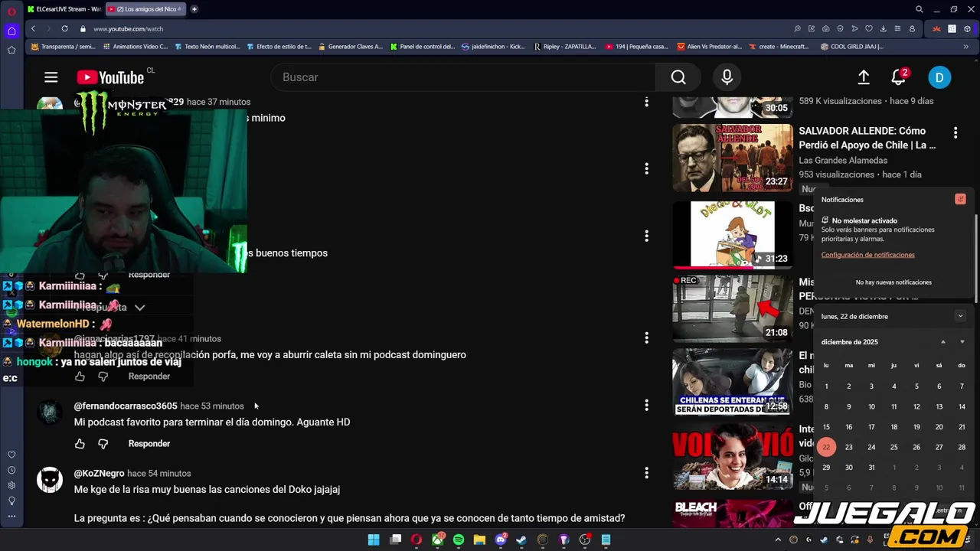Dislike the podcast dominguero comment

103,377
